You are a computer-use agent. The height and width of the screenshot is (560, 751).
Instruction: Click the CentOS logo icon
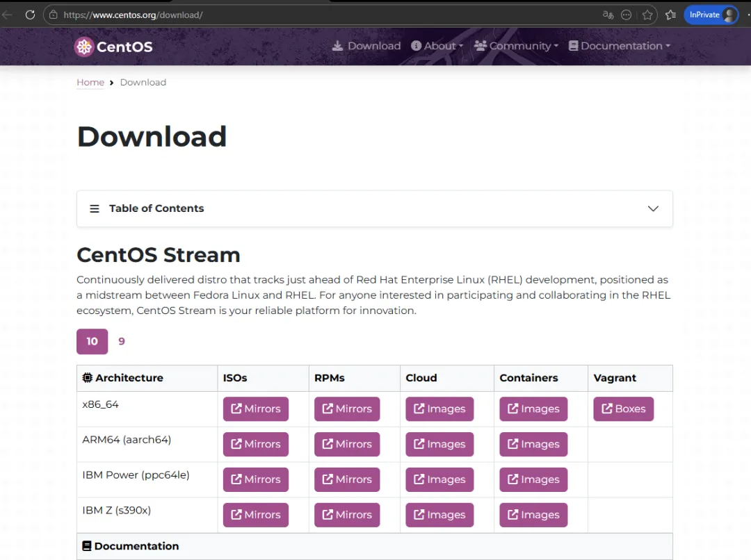[84, 47]
